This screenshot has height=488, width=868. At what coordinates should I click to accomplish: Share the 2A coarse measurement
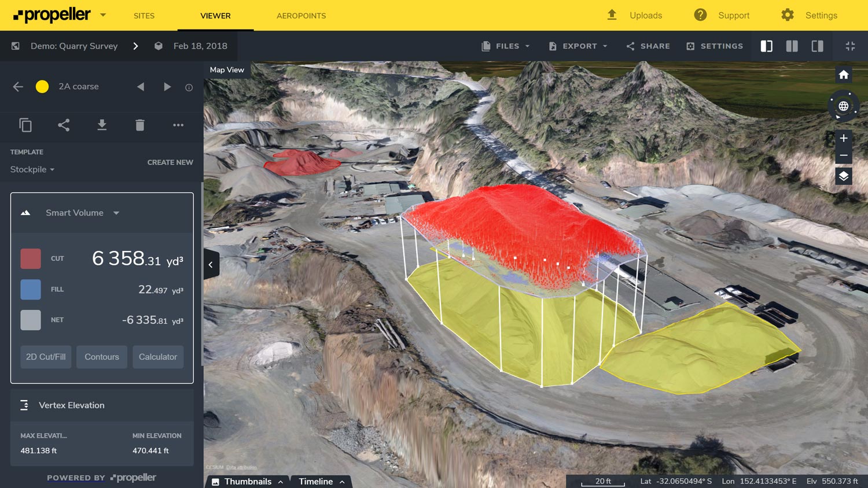(x=64, y=125)
